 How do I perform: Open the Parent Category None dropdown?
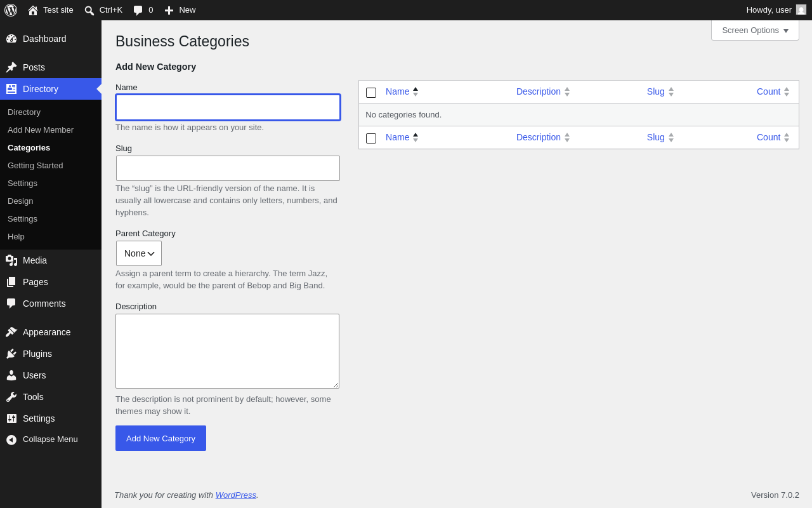pyautogui.click(x=139, y=253)
